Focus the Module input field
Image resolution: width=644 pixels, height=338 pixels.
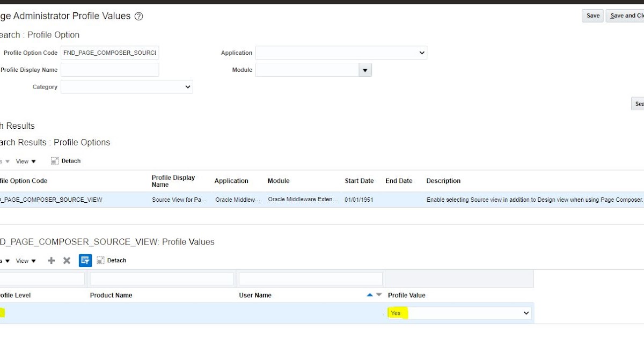click(307, 70)
